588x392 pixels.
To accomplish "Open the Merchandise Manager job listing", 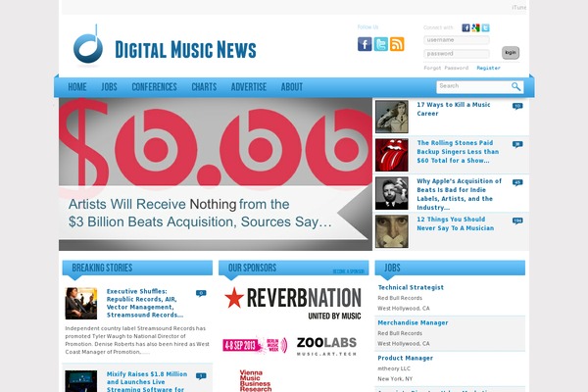I will click(x=413, y=322).
